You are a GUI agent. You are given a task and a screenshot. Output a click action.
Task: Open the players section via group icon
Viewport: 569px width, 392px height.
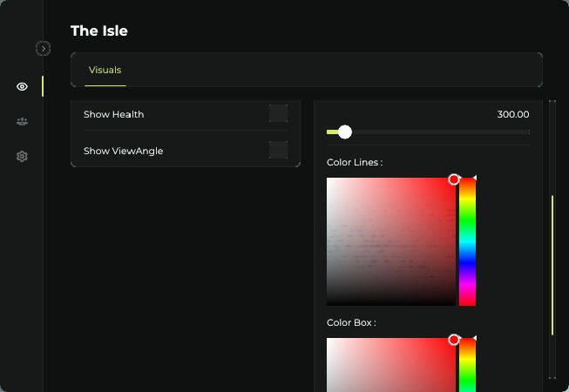click(x=22, y=122)
